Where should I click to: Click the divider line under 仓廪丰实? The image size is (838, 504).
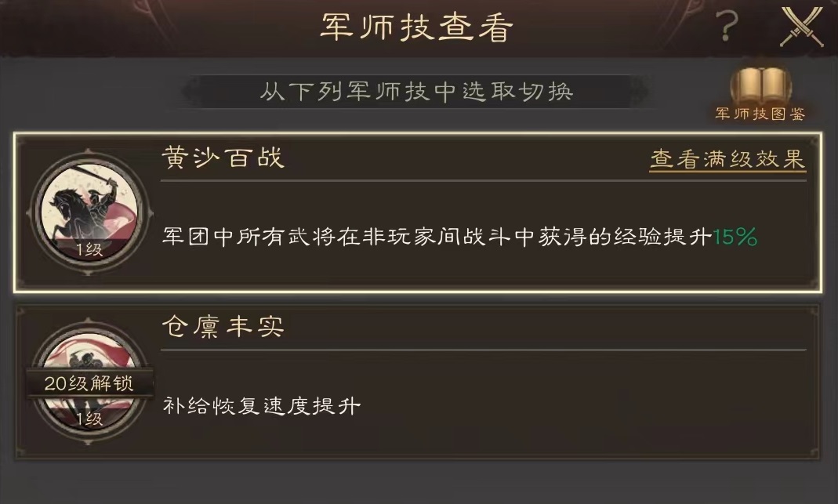483,350
